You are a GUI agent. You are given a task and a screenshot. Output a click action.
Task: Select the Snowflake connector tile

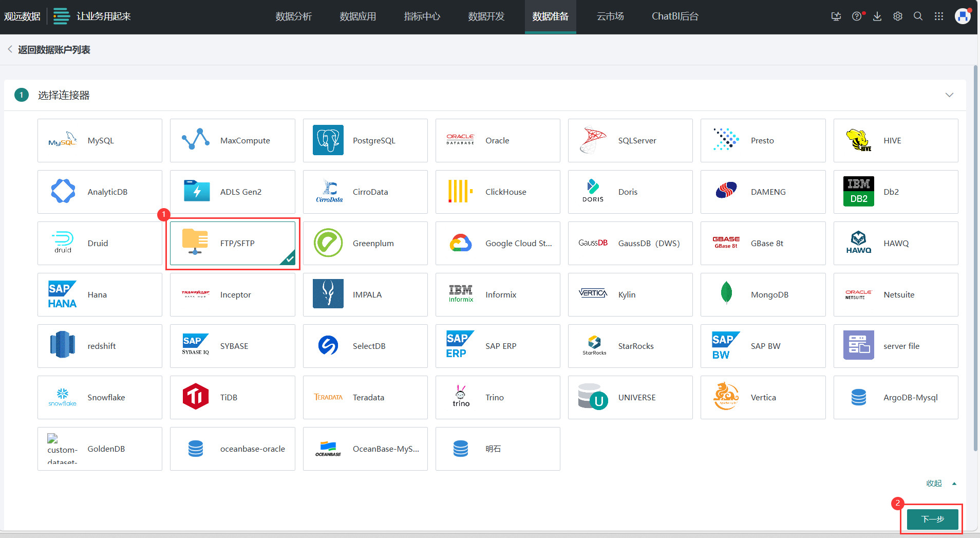pyautogui.click(x=100, y=397)
